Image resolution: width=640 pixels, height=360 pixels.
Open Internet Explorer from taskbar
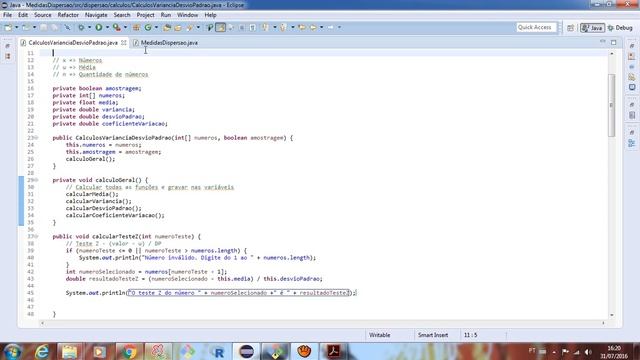(42, 351)
